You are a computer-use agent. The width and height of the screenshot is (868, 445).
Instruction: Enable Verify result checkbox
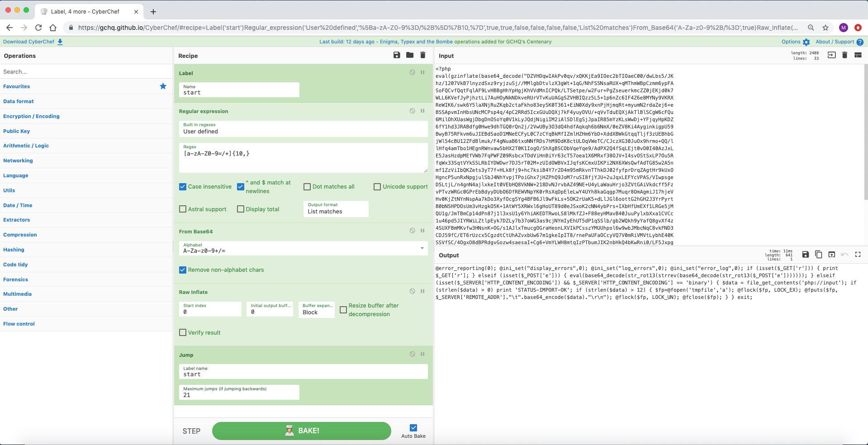point(183,332)
